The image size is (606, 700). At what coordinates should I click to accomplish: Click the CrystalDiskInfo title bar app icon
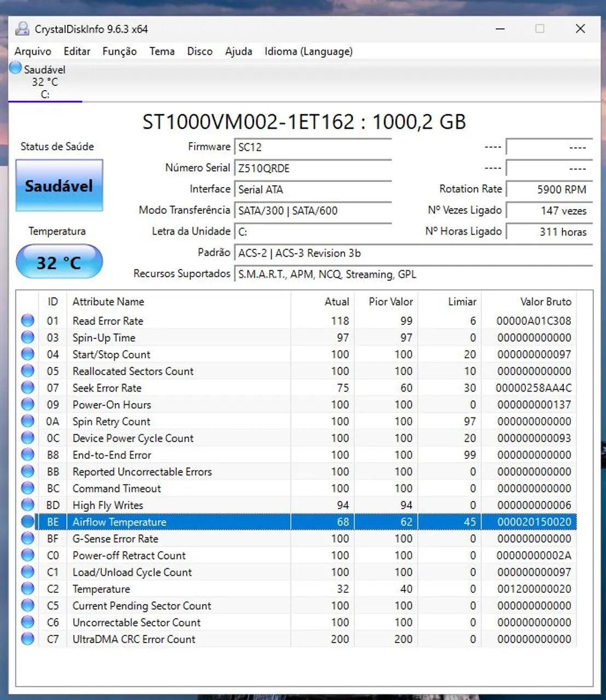[x=22, y=29]
